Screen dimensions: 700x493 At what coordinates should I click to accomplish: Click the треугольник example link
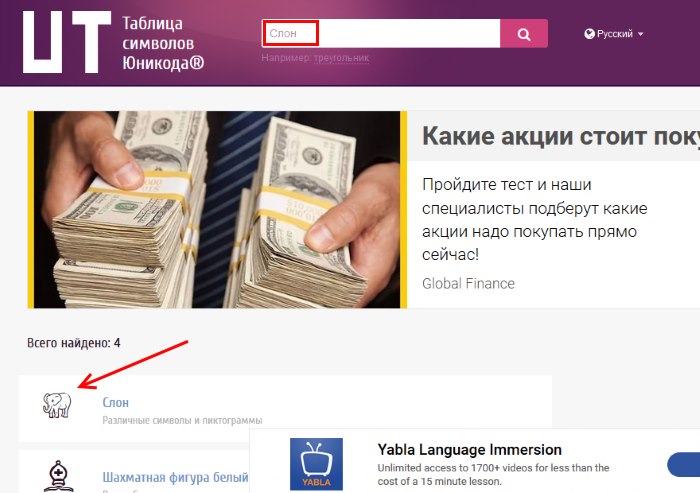point(342,58)
